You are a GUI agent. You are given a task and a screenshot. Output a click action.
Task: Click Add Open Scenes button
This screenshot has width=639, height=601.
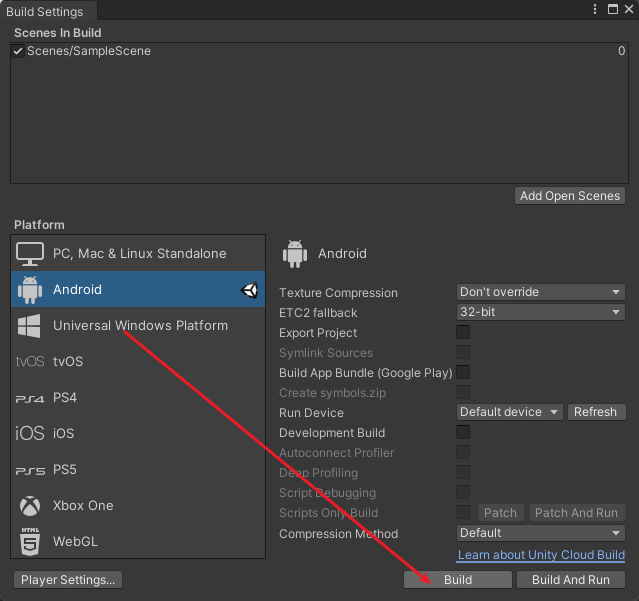click(x=570, y=196)
